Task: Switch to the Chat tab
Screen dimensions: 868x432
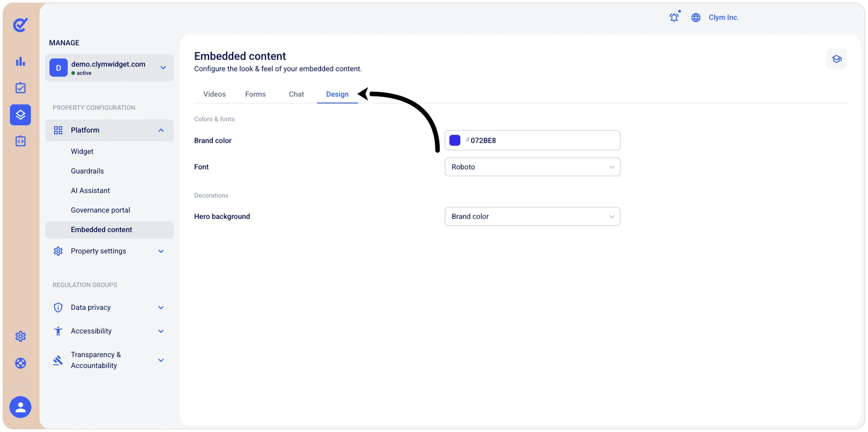Action: [x=297, y=94]
